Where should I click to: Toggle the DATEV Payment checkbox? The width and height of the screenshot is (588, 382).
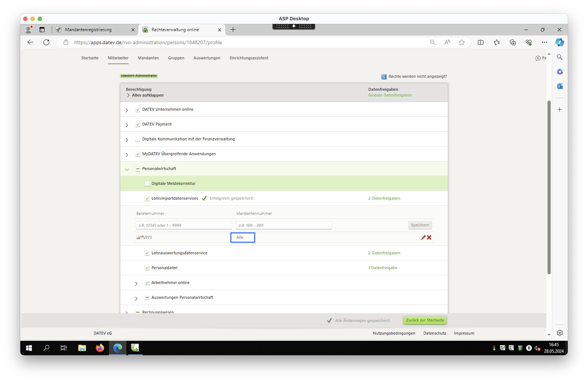[x=138, y=124]
